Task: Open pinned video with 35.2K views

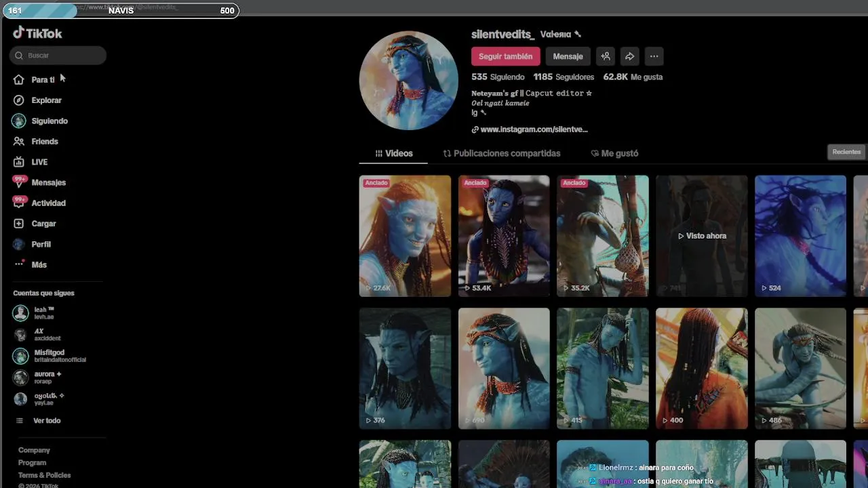Action: (603, 236)
